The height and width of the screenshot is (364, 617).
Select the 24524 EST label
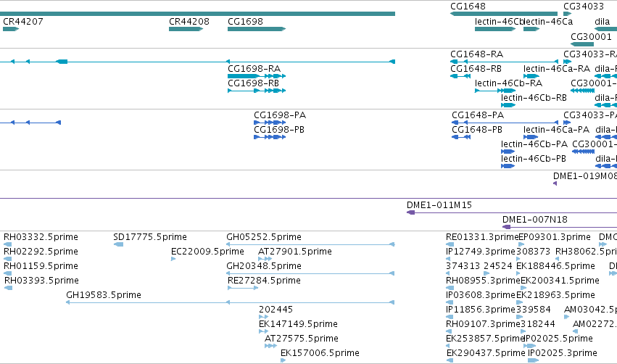click(498, 266)
